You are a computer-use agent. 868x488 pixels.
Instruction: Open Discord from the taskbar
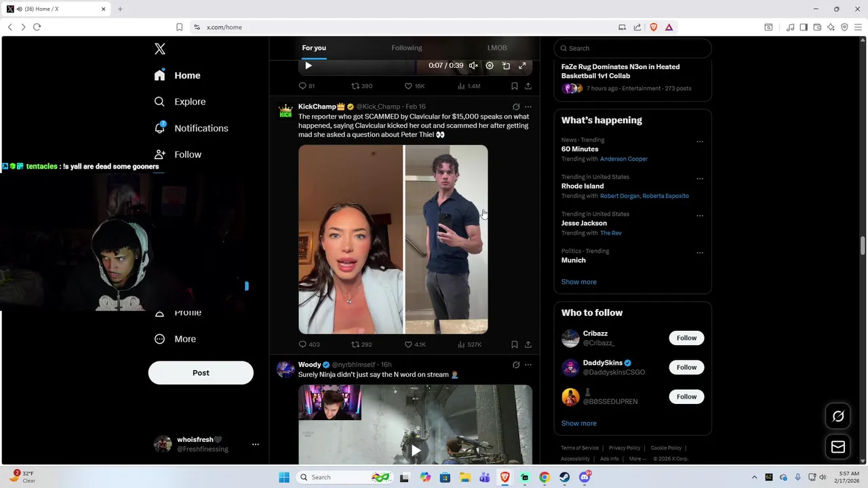585,477
